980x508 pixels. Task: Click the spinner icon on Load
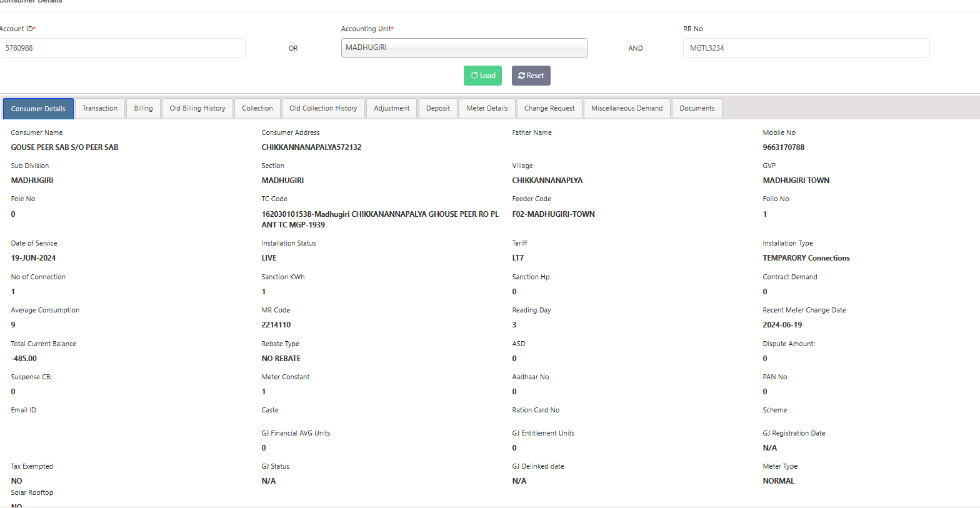click(x=474, y=76)
